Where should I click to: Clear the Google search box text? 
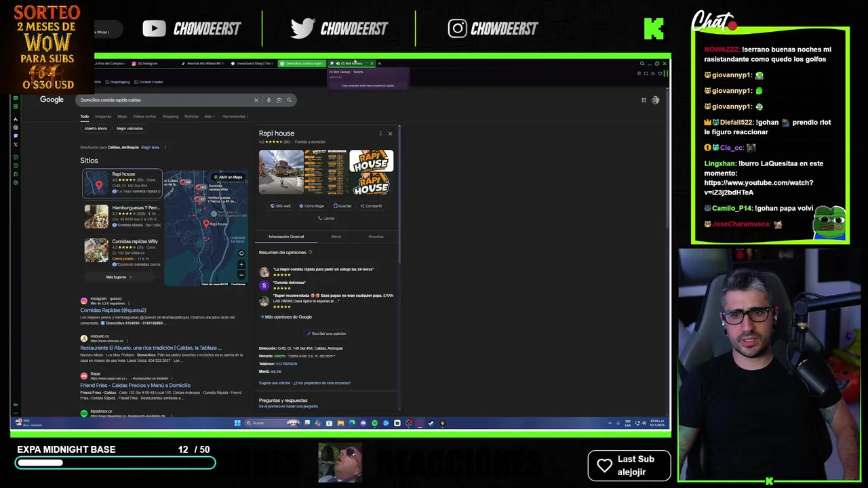pyautogui.click(x=256, y=100)
